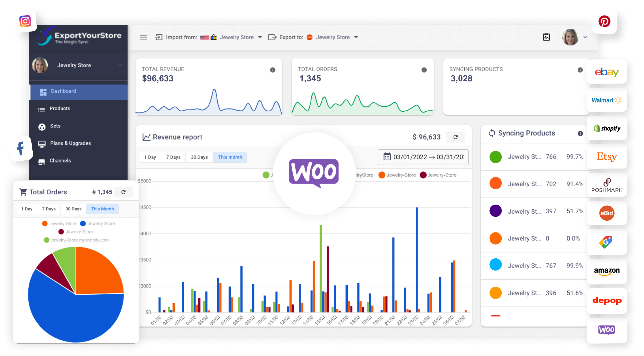644x356 pixels.
Task: Click the eBay channel logo
Action: pos(607,72)
